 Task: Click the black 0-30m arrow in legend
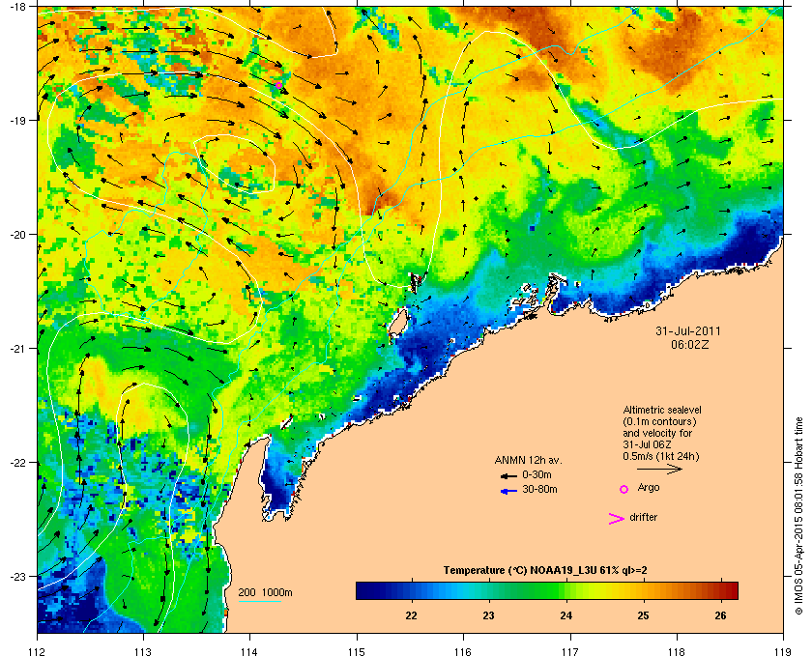pyautogui.click(x=509, y=475)
